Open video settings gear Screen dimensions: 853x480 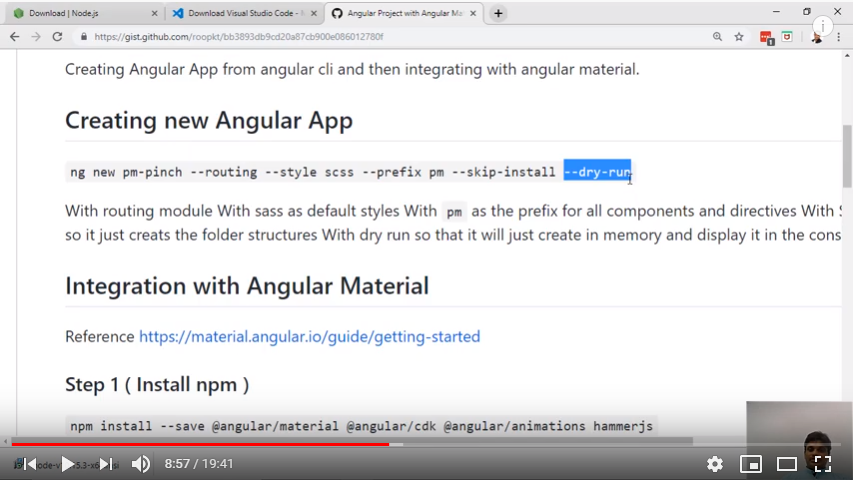tap(715, 464)
